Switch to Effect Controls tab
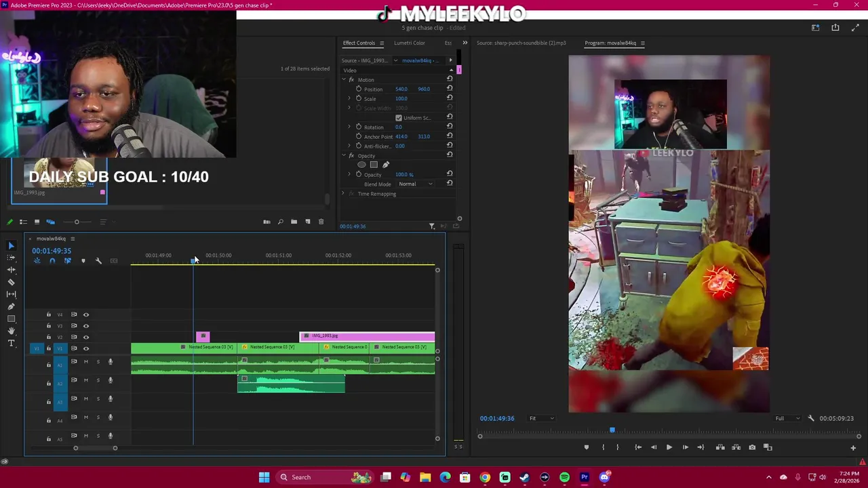This screenshot has height=488, width=868. point(359,43)
